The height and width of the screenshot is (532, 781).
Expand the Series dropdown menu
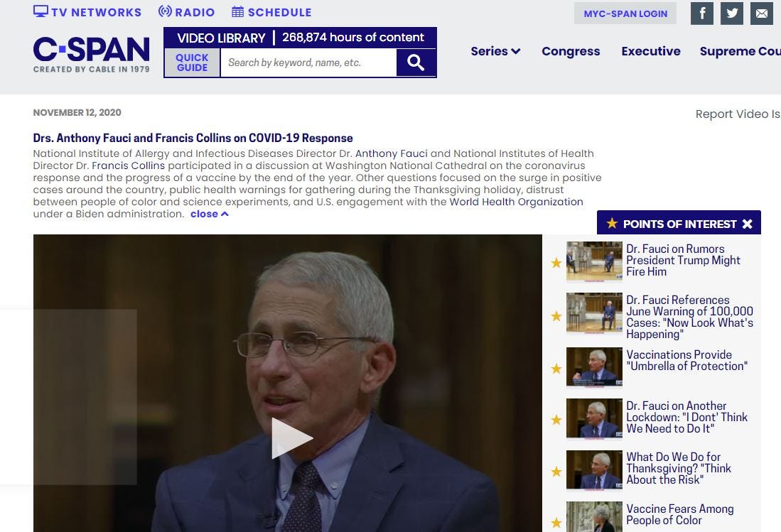click(495, 51)
